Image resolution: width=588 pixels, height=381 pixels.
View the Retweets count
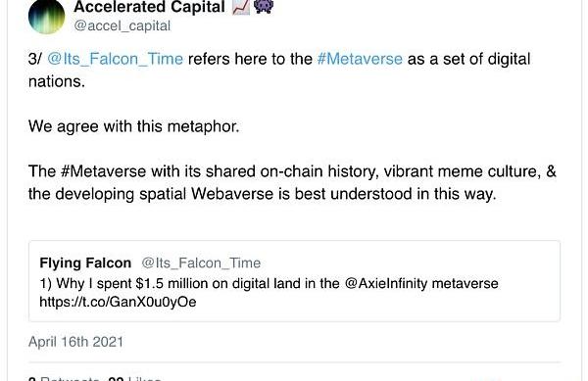pos(64,378)
